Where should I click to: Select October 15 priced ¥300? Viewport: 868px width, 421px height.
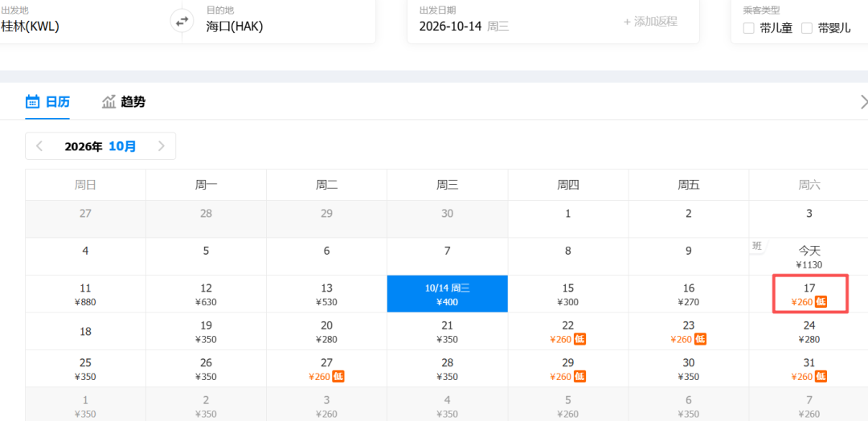[x=568, y=294]
